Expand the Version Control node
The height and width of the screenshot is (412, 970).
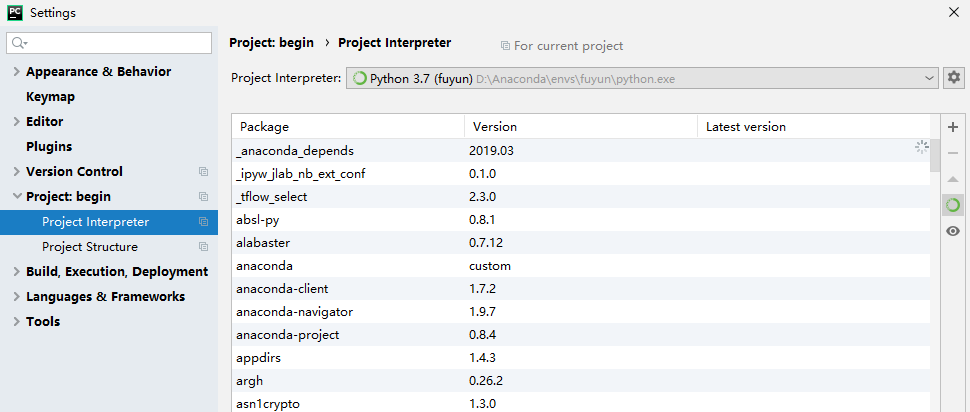pyautogui.click(x=17, y=171)
